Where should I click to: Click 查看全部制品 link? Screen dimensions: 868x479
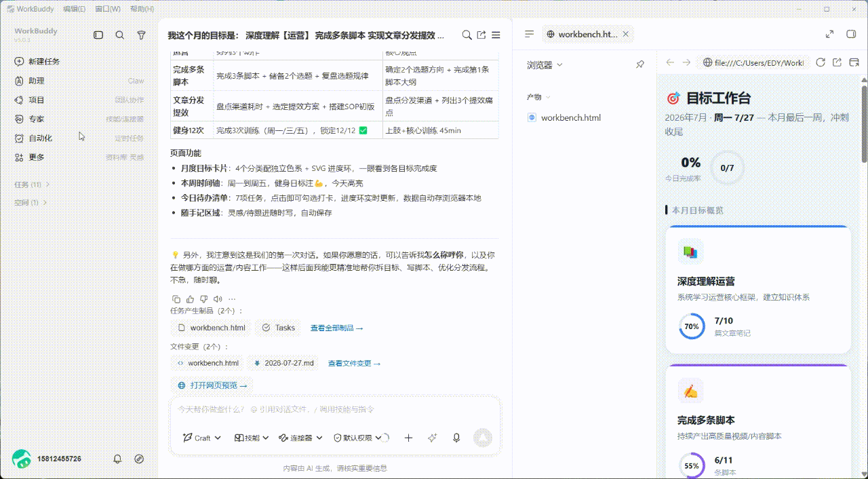click(x=336, y=328)
